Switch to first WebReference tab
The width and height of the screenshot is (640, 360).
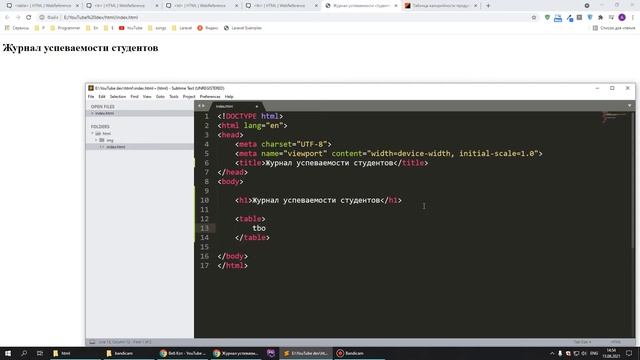coord(42,6)
